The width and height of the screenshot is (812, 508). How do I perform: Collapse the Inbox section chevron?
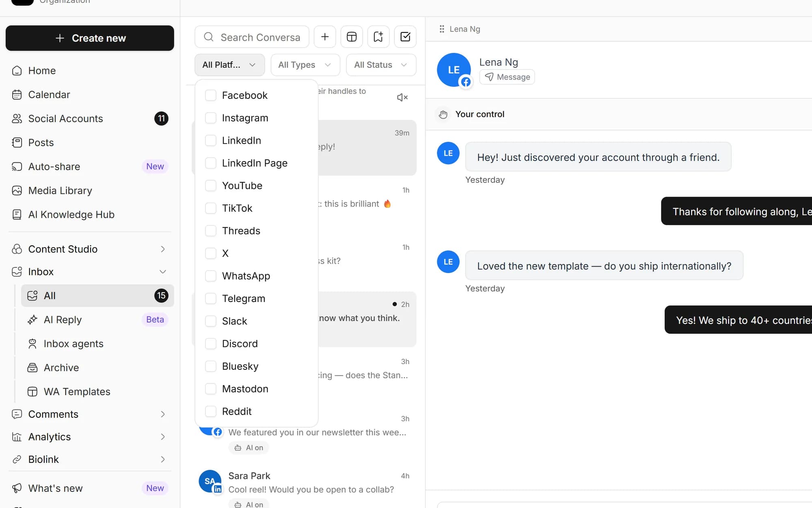click(163, 272)
